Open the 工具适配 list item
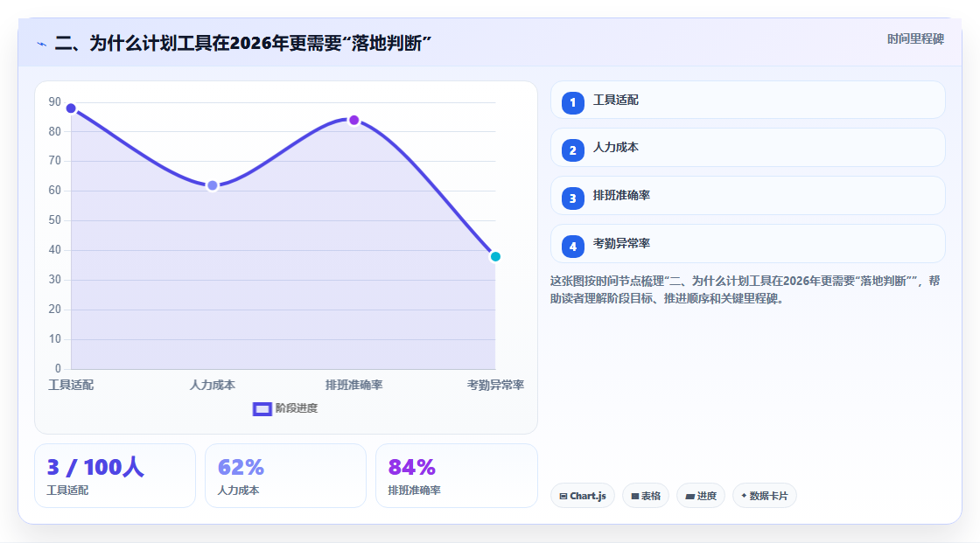 coord(747,100)
